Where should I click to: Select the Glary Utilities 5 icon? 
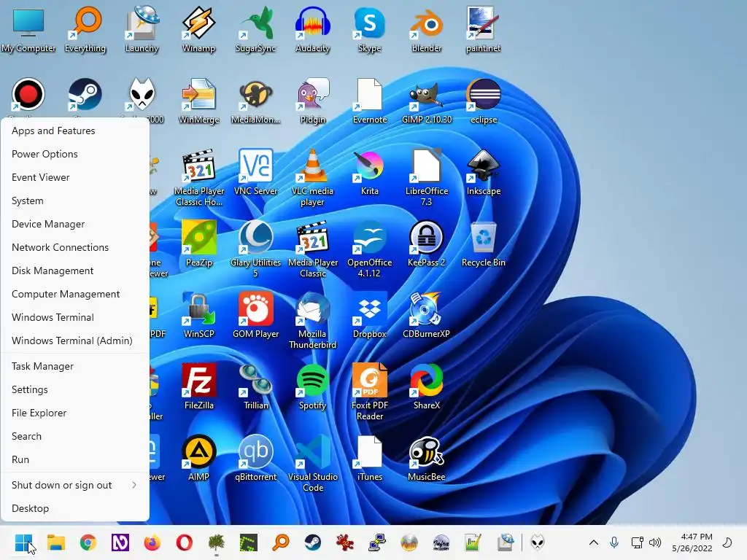click(x=256, y=249)
